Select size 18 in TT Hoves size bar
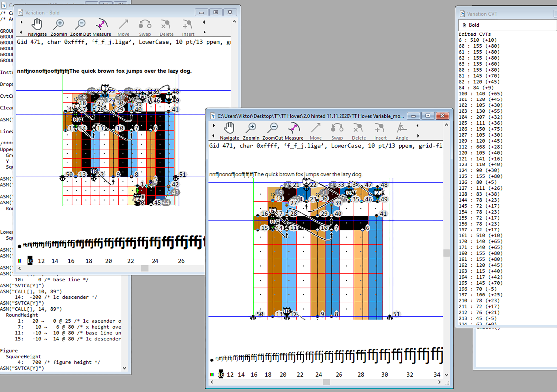 coord(268,374)
